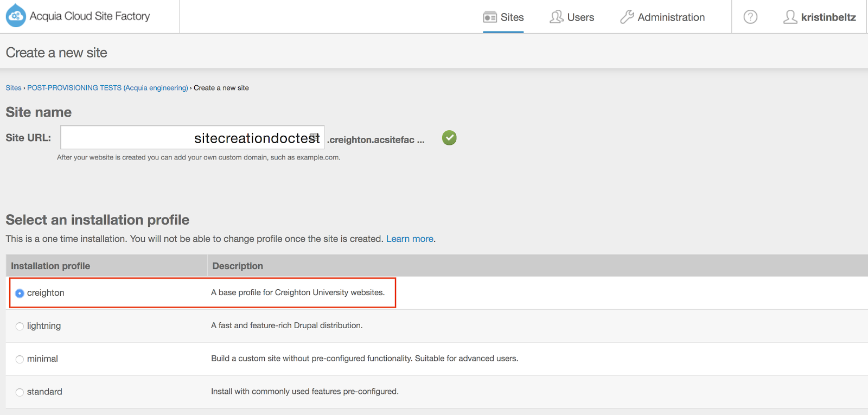Click the help question mark icon
Image resolution: width=868 pixels, height=415 pixels.
(750, 17)
